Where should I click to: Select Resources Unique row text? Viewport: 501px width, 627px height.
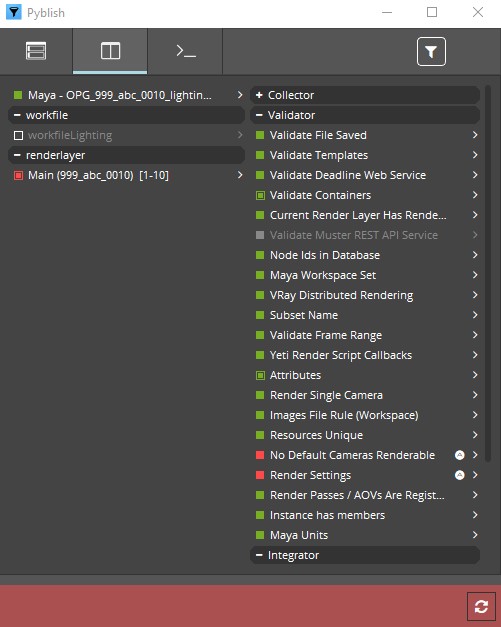pyautogui.click(x=316, y=435)
